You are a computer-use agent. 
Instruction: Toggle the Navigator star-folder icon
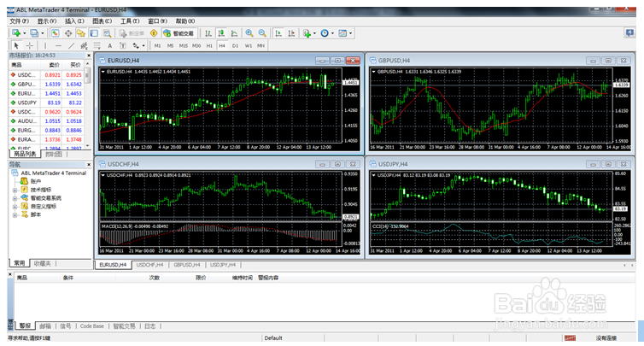click(x=81, y=33)
